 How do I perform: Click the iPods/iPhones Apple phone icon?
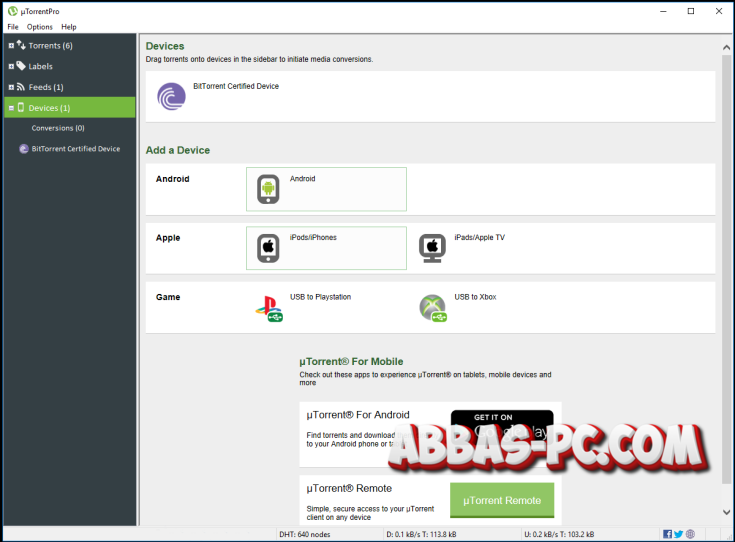[268, 248]
